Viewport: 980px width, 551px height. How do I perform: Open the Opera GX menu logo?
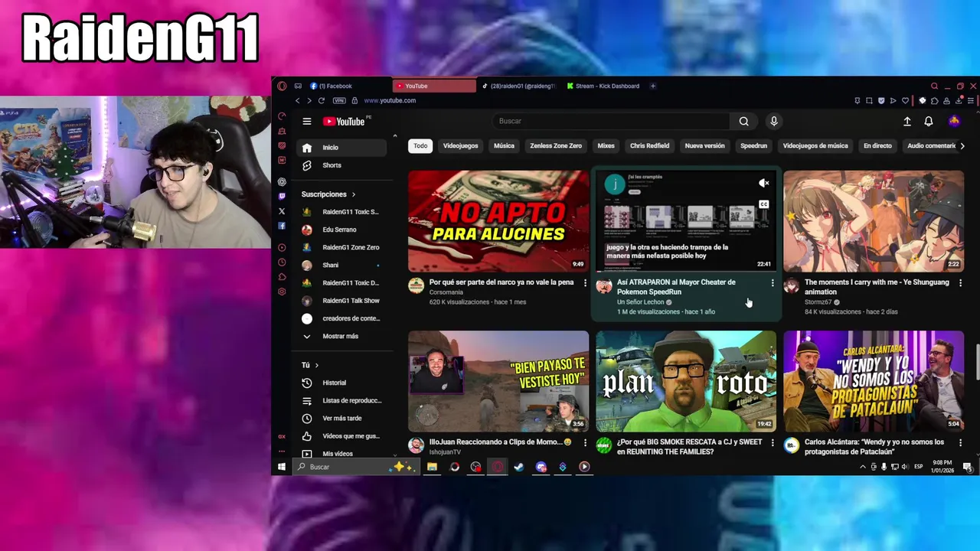coord(282,86)
